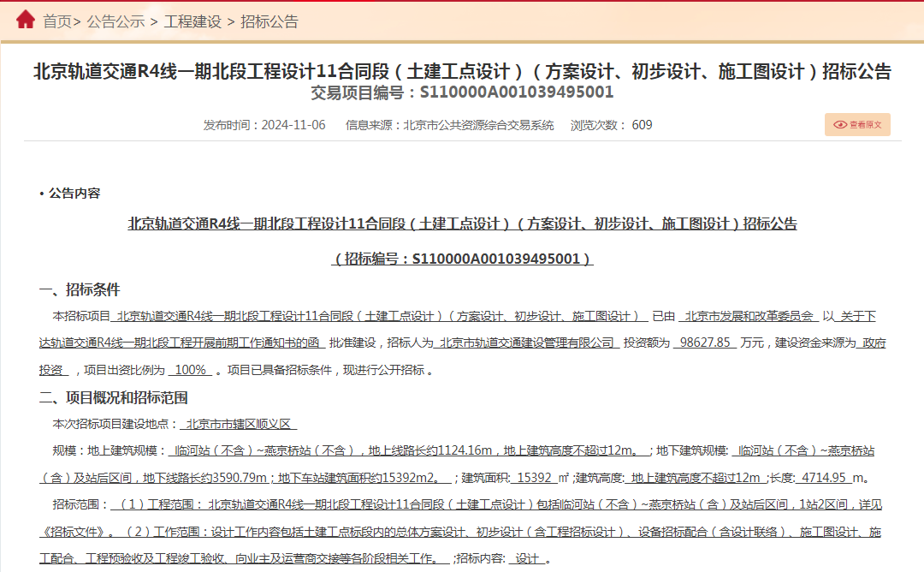Viewport: 924px width, 572px height.
Task: Click the underlined 北京市发展和改革委员会 text
Action: click(749, 317)
